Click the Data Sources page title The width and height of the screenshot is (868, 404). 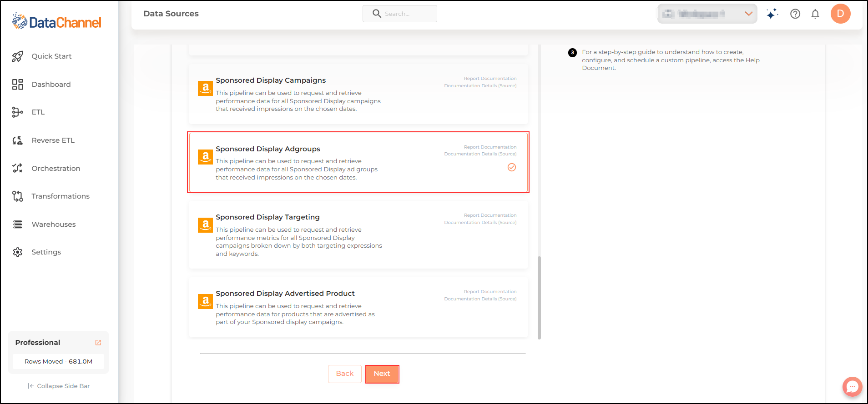point(171,14)
